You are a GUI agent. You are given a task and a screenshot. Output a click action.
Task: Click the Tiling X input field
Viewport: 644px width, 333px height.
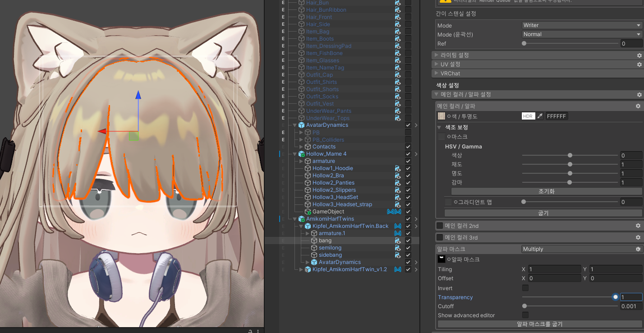555,269
